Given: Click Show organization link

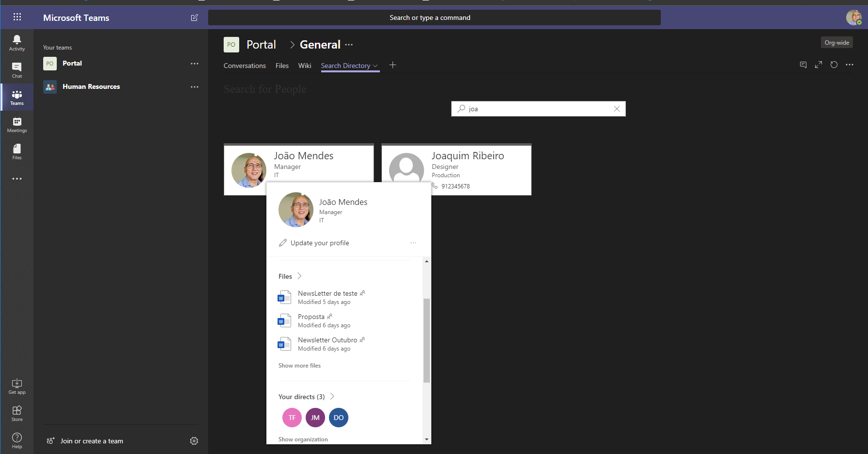Looking at the screenshot, I should (303, 439).
